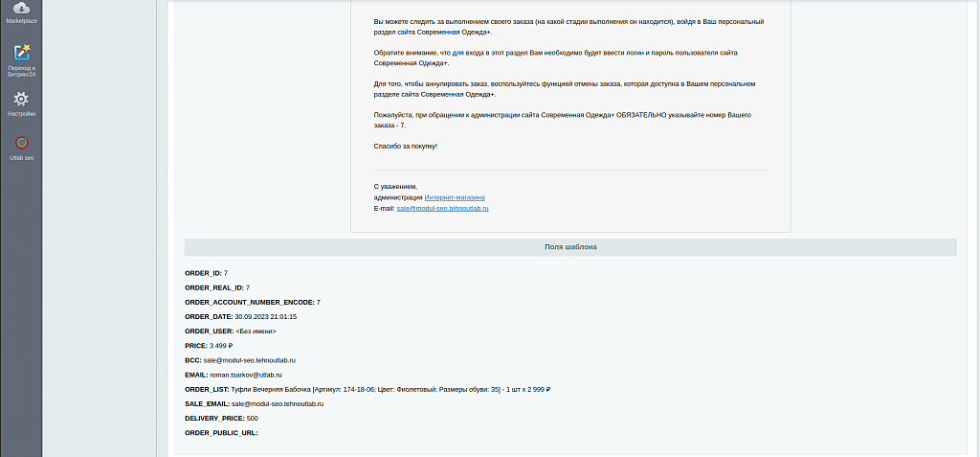Image resolution: width=980 pixels, height=457 pixels.
Task: Click the ORDER_REAL_ID field label
Action: (x=214, y=287)
